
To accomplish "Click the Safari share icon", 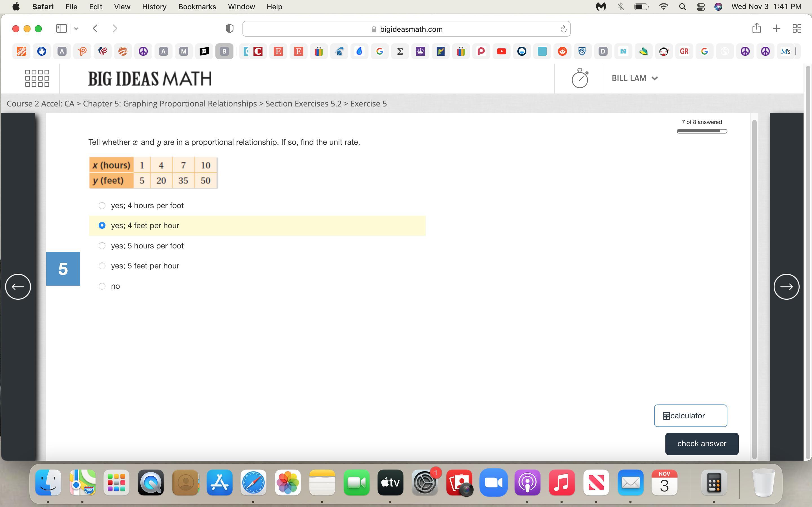I will pos(756,28).
